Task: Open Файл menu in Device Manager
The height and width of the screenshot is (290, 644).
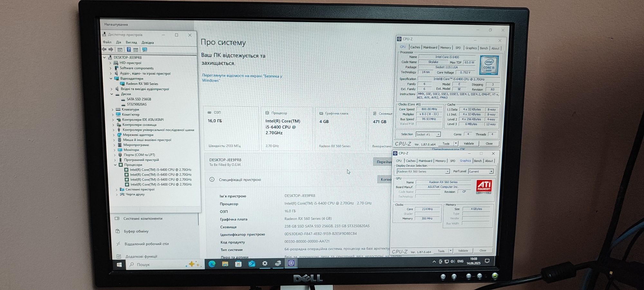Action: (x=107, y=42)
